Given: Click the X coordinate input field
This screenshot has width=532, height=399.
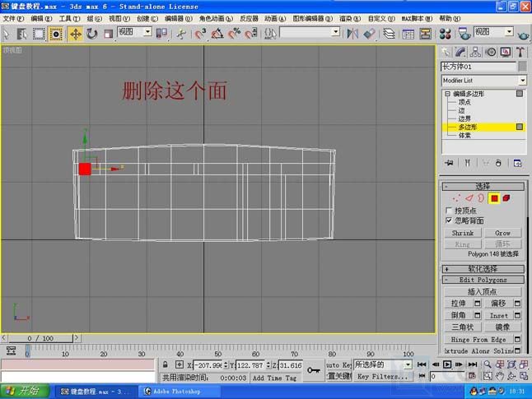Looking at the screenshot, I should pos(208,365).
